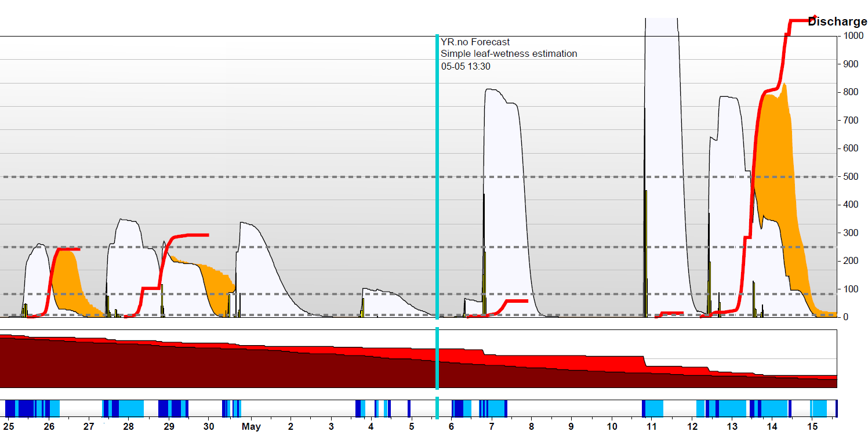Click date label 15 on the axis
868x435 pixels.
tap(812, 427)
